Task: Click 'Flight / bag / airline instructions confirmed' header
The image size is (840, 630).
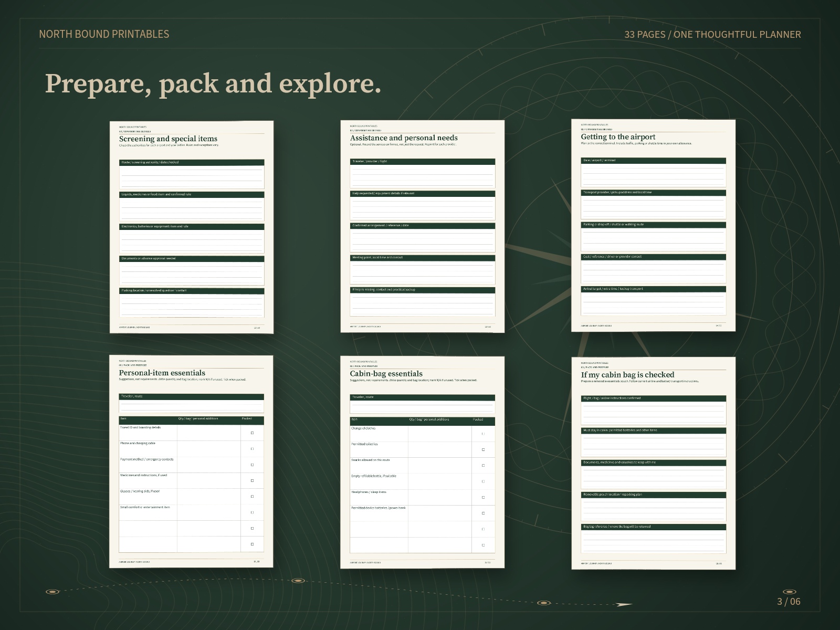Action: pos(654,398)
